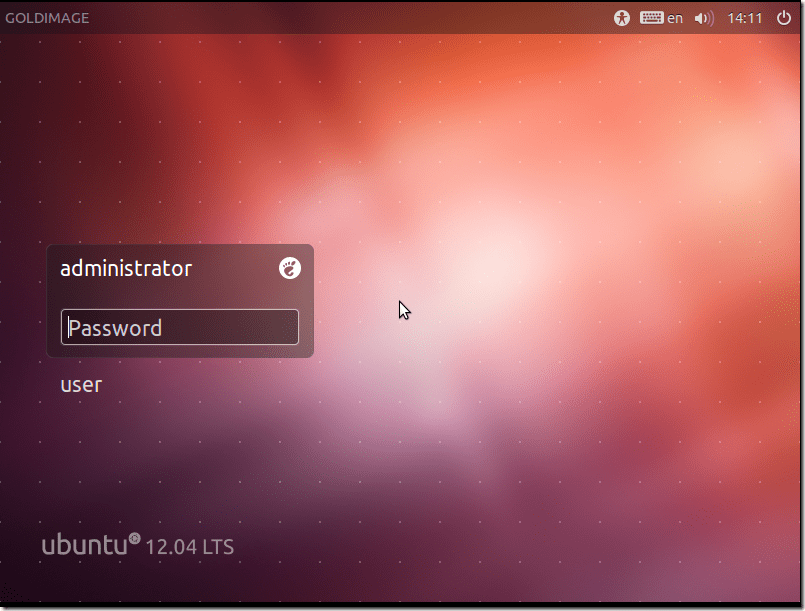The width and height of the screenshot is (805, 611).
Task: Click the GOLDIMAGE hostname label
Action: [47, 18]
